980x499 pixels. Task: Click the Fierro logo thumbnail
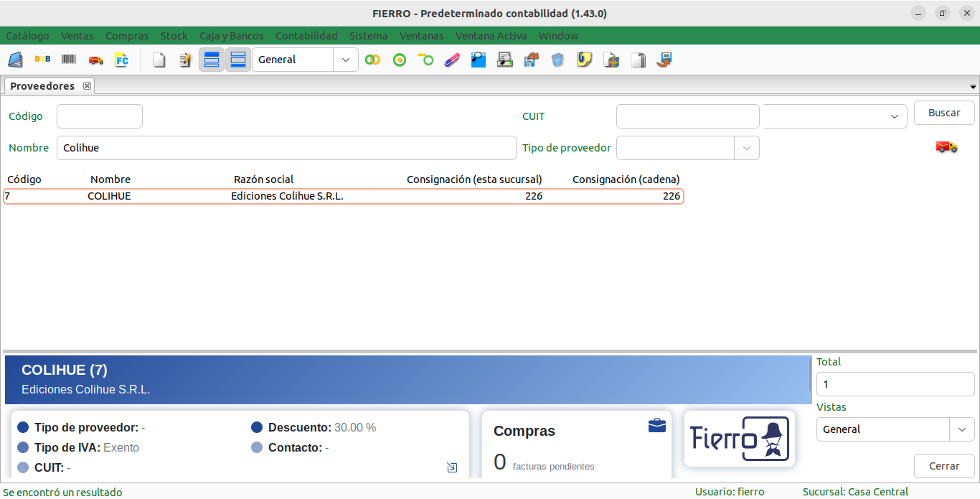coord(740,438)
